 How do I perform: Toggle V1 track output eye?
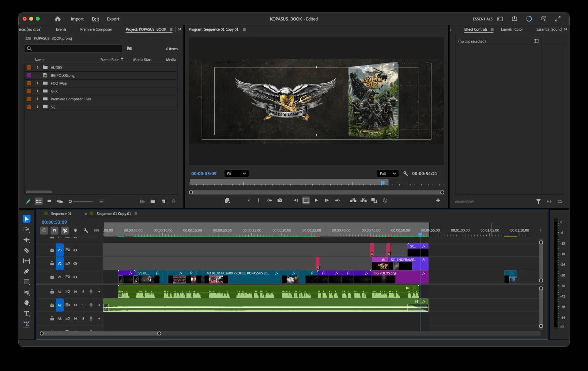pos(75,277)
